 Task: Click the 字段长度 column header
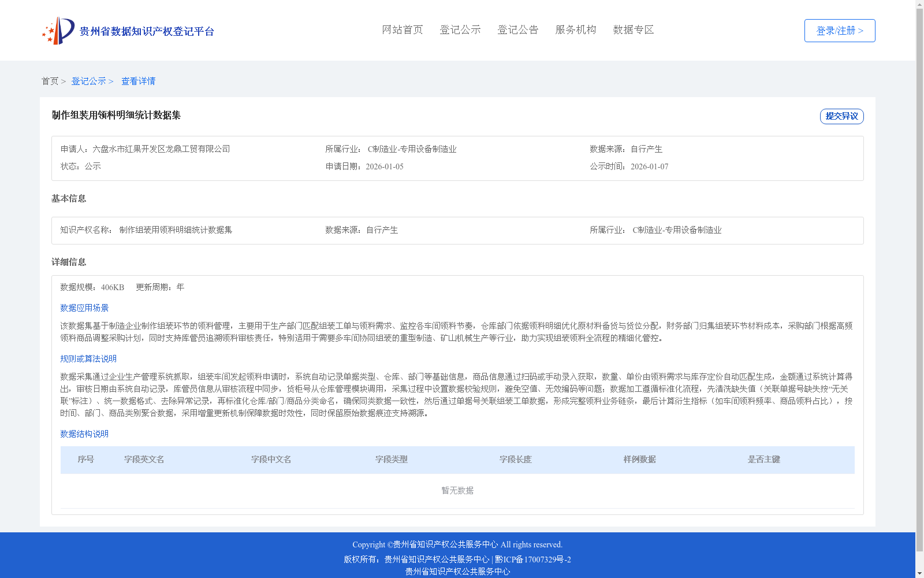click(x=516, y=460)
